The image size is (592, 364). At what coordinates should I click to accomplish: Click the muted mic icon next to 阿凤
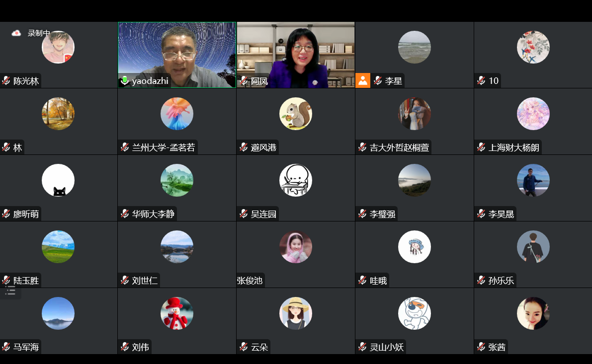pyautogui.click(x=244, y=81)
